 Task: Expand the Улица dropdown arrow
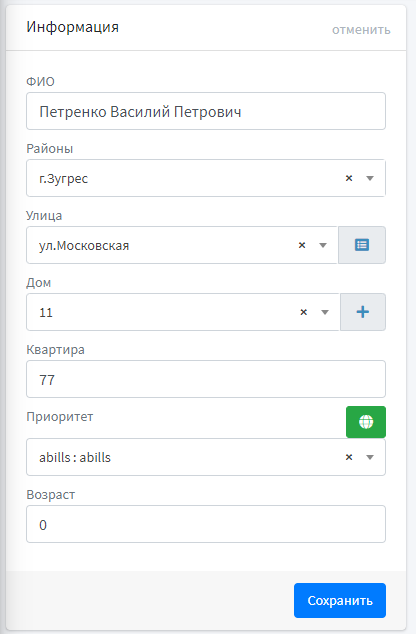323,245
